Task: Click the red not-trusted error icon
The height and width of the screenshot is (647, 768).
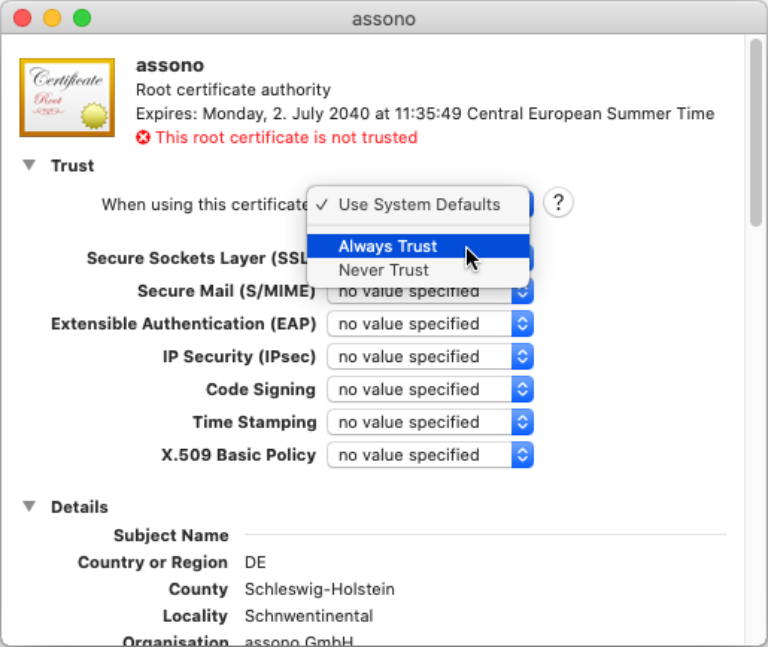Action: 143,138
